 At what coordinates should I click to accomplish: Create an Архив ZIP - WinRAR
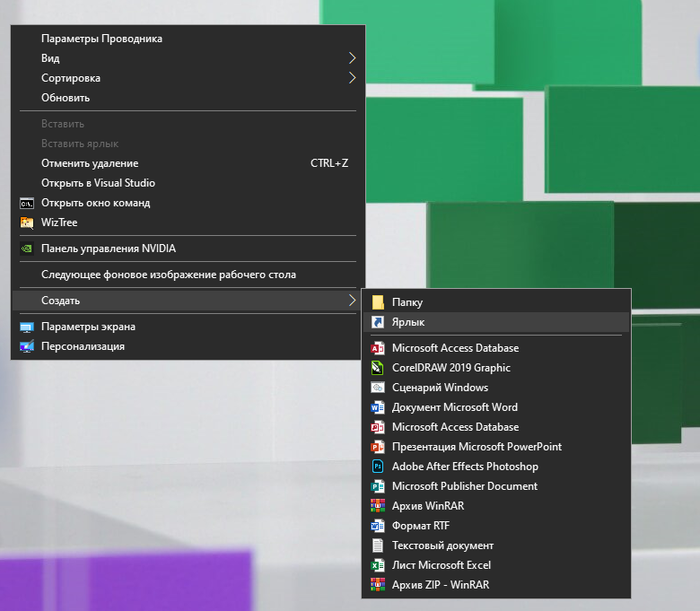coord(496,585)
